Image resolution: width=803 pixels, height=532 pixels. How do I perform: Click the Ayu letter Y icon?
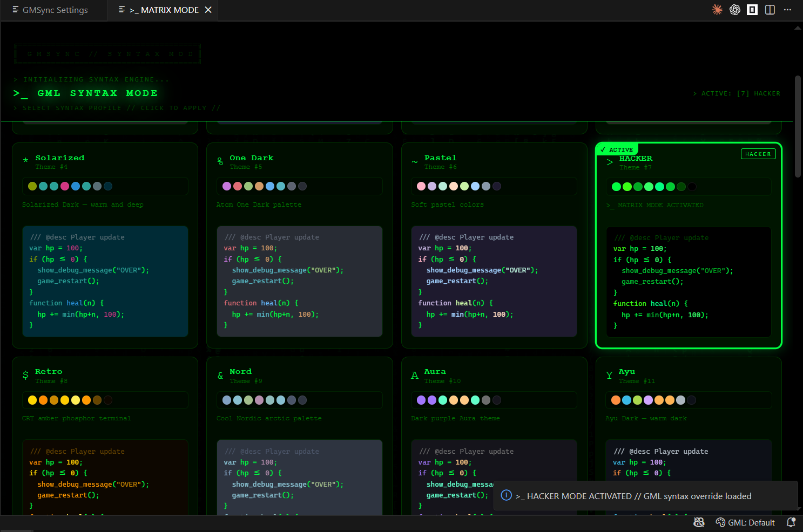point(609,375)
